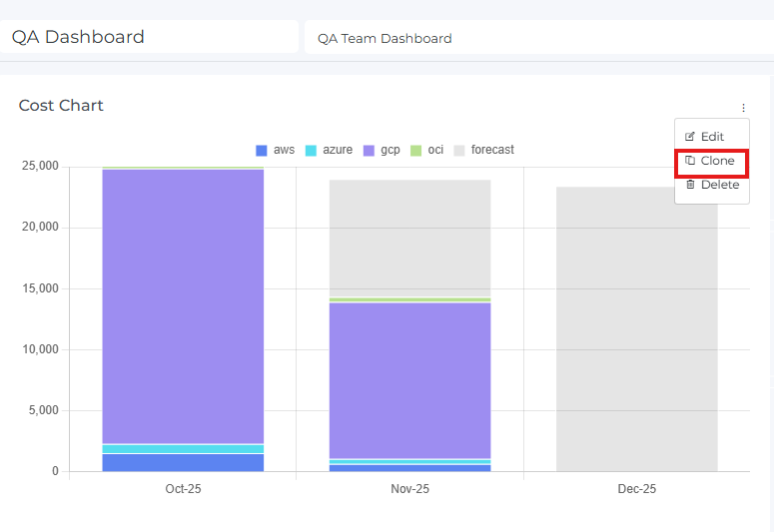Choose Delete from the chart menu
Image resolution: width=774 pixels, height=532 pixels.
click(x=719, y=185)
